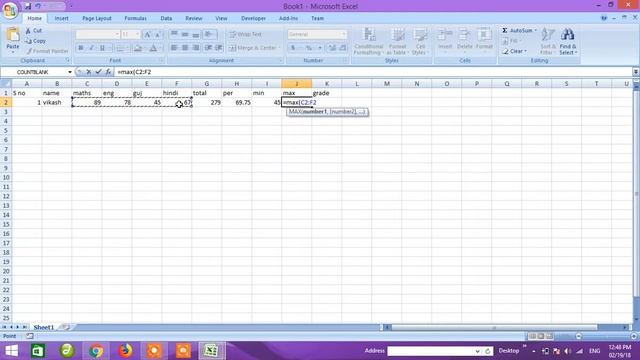Viewport: 640px width, 360px height.
Task: Switch to the Data tab
Action: pos(166,18)
